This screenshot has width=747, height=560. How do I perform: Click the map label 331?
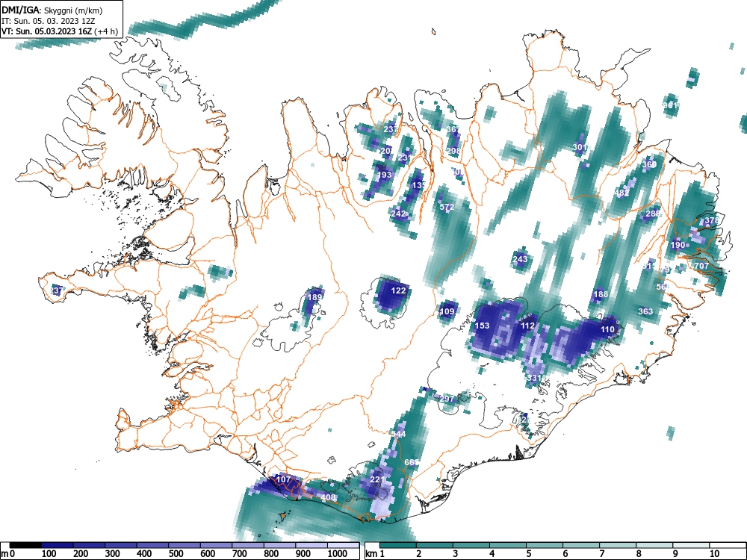(x=535, y=378)
